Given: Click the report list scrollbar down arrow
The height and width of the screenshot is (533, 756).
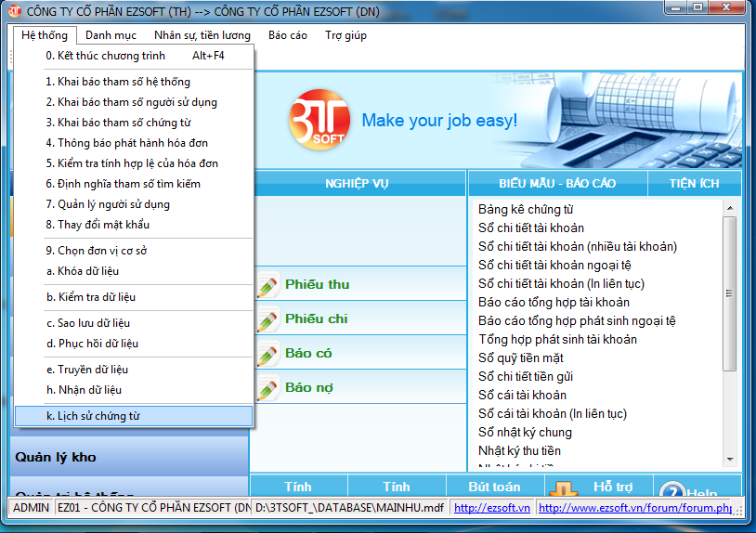Looking at the screenshot, I should (730, 459).
